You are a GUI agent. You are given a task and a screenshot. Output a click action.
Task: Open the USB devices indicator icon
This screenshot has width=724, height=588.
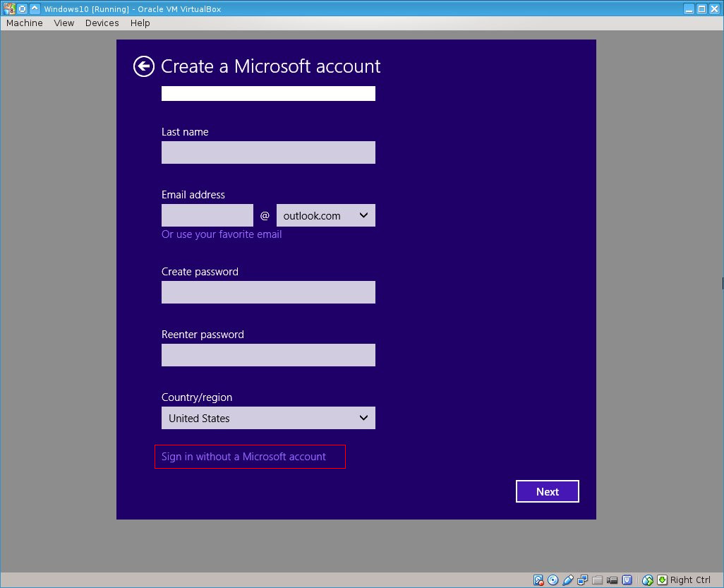[x=568, y=580]
